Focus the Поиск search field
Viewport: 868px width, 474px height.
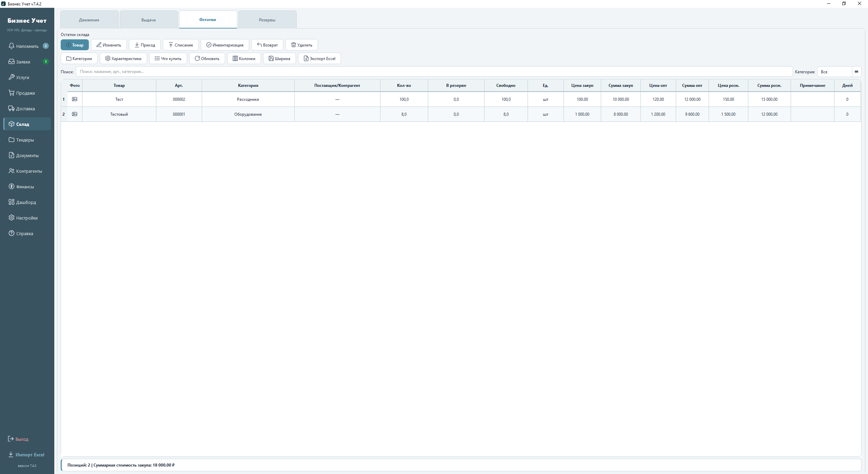coord(434,72)
